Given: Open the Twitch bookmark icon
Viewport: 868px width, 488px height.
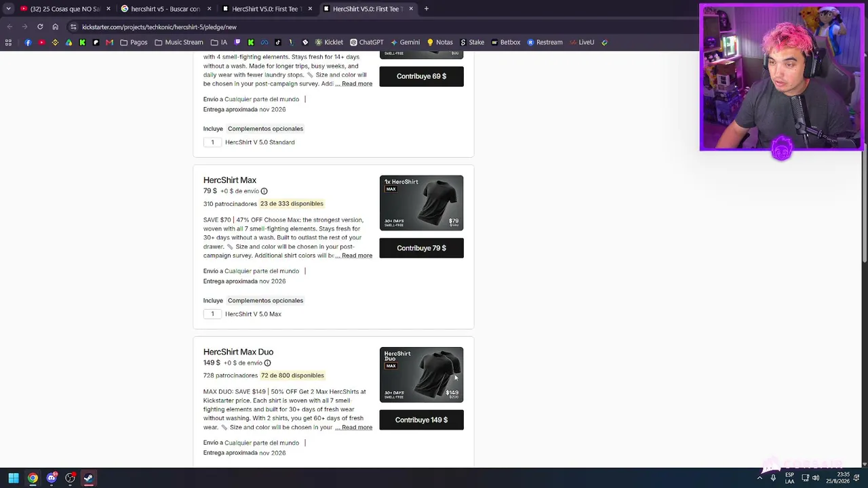Looking at the screenshot, I should [237, 42].
